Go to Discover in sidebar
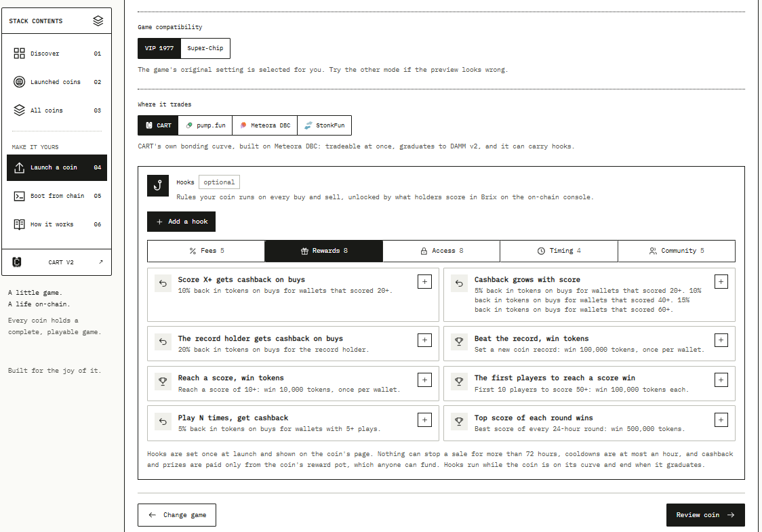 57,54
